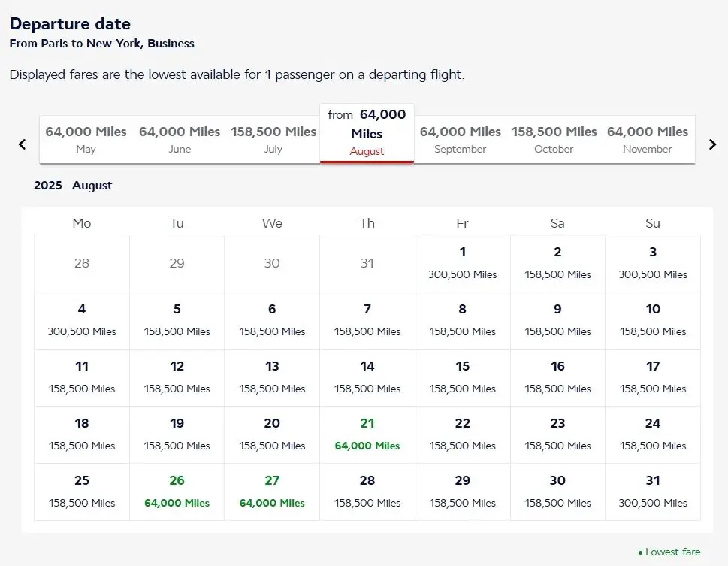Click the next months right arrow

pyautogui.click(x=712, y=144)
